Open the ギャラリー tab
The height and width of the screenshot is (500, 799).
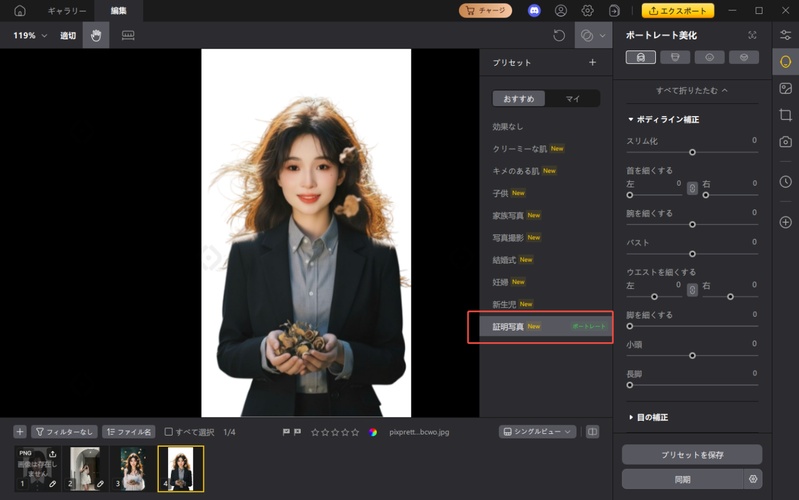[x=67, y=11]
